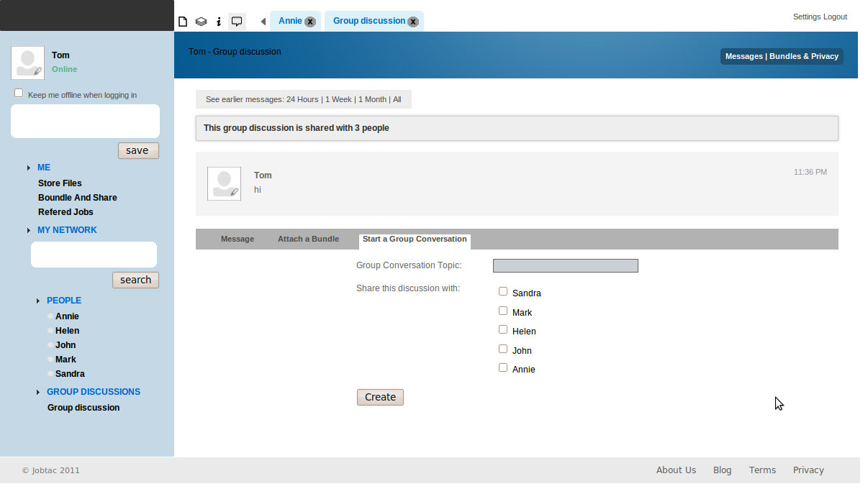
Task: Open the ME heading link
Action: tap(44, 168)
